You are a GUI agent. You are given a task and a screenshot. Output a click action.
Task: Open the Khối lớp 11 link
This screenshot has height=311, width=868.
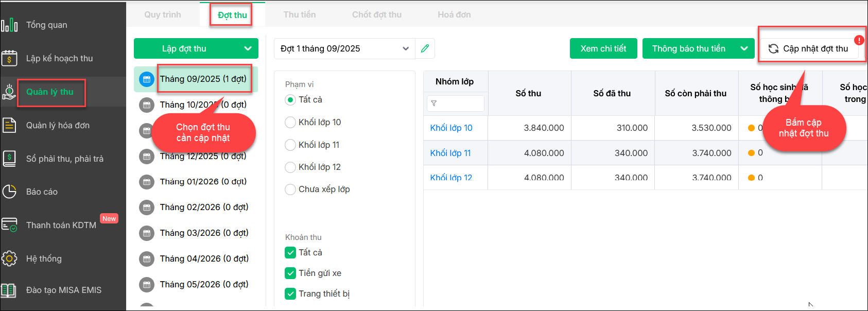coord(450,153)
